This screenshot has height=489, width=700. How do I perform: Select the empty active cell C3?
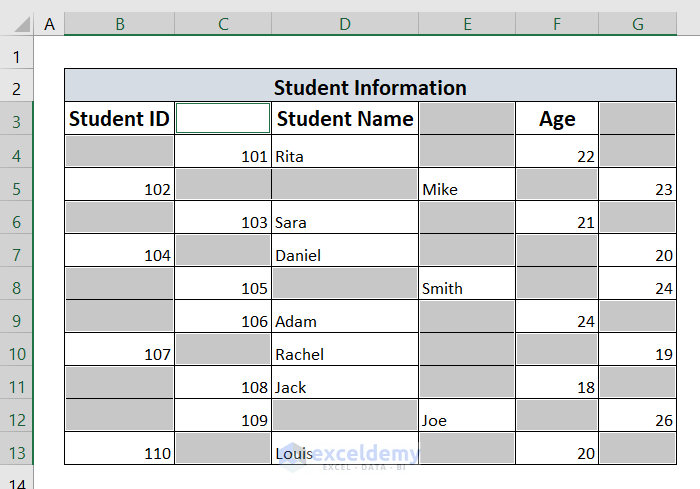pos(223,119)
